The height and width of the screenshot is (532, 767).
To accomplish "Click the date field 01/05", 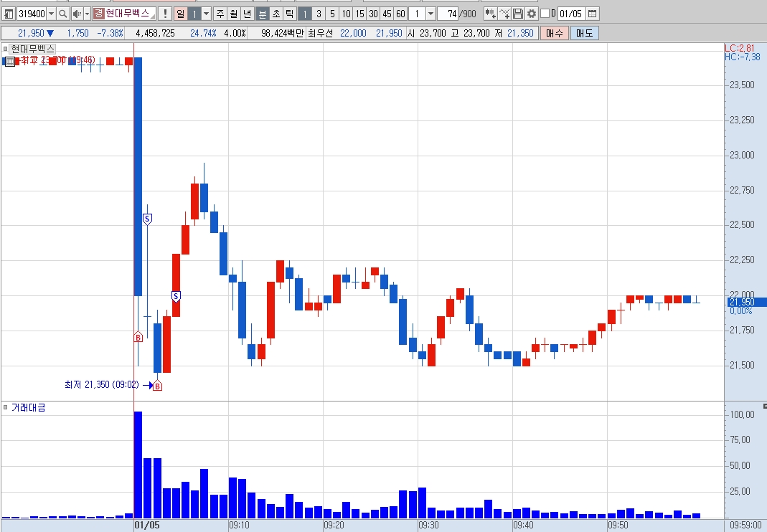I will click(571, 14).
